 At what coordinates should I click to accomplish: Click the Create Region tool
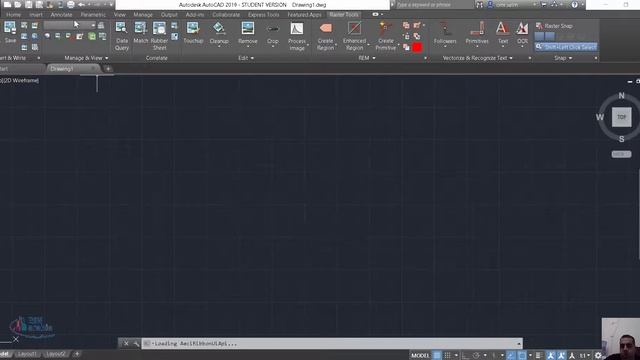coord(325,36)
